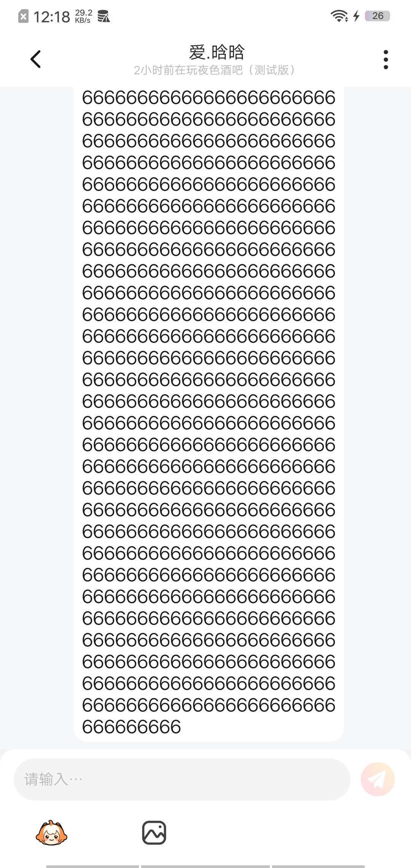Tap the charging bolt icon
Viewport: 411px width, 868px height.
356,16
